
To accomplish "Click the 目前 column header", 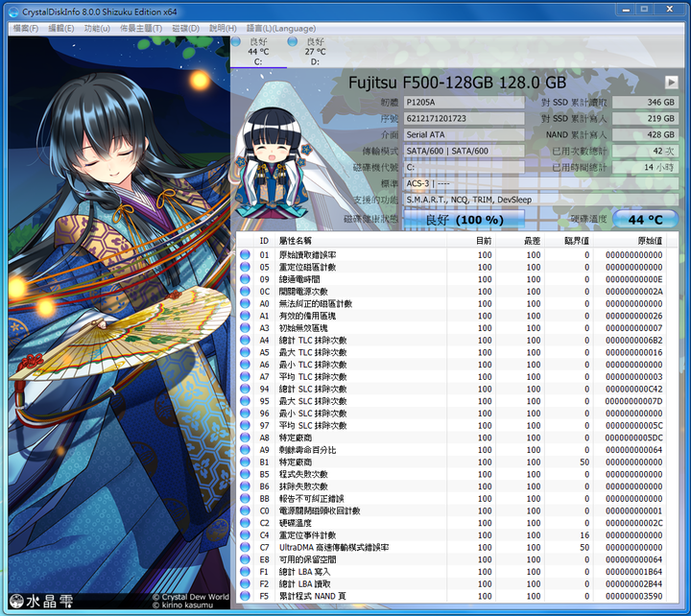I will pos(471,241).
